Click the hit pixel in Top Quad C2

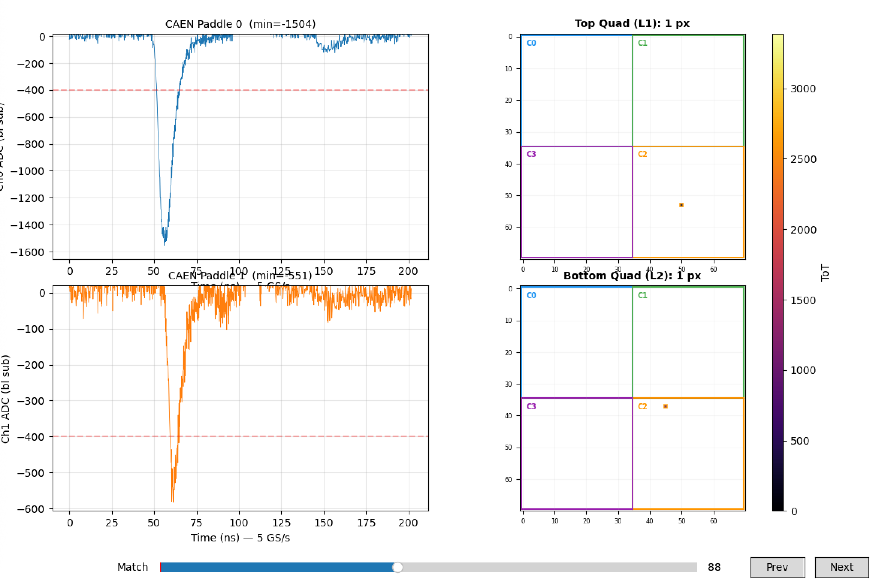pyautogui.click(x=681, y=205)
